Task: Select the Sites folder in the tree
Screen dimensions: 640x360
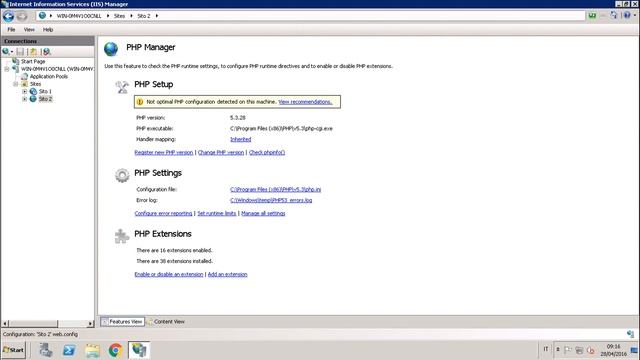Action: coord(35,84)
